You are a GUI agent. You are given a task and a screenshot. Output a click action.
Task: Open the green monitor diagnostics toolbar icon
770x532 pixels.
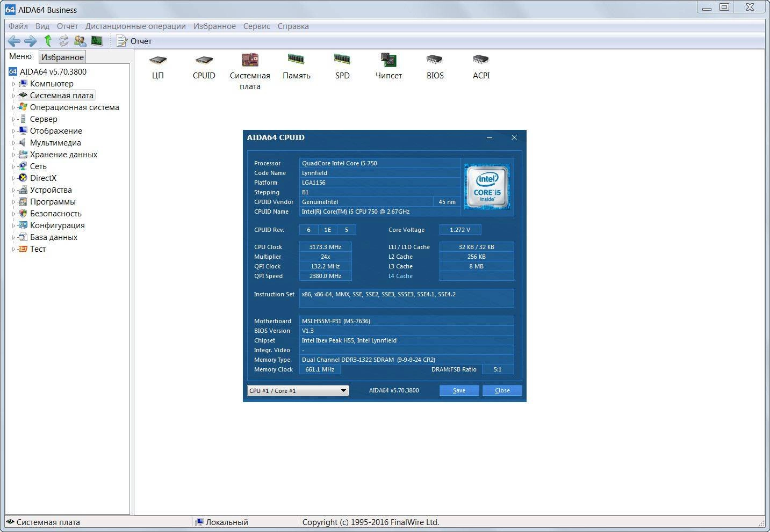(97, 41)
